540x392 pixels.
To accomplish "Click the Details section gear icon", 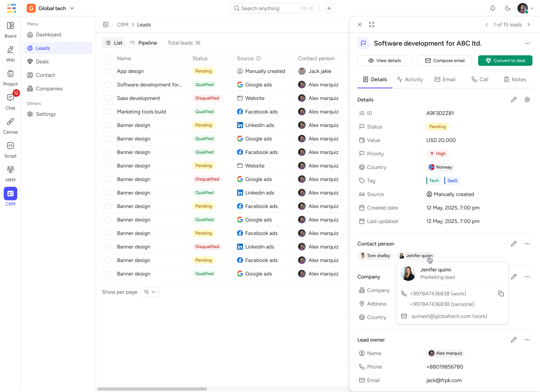I will [x=527, y=100].
